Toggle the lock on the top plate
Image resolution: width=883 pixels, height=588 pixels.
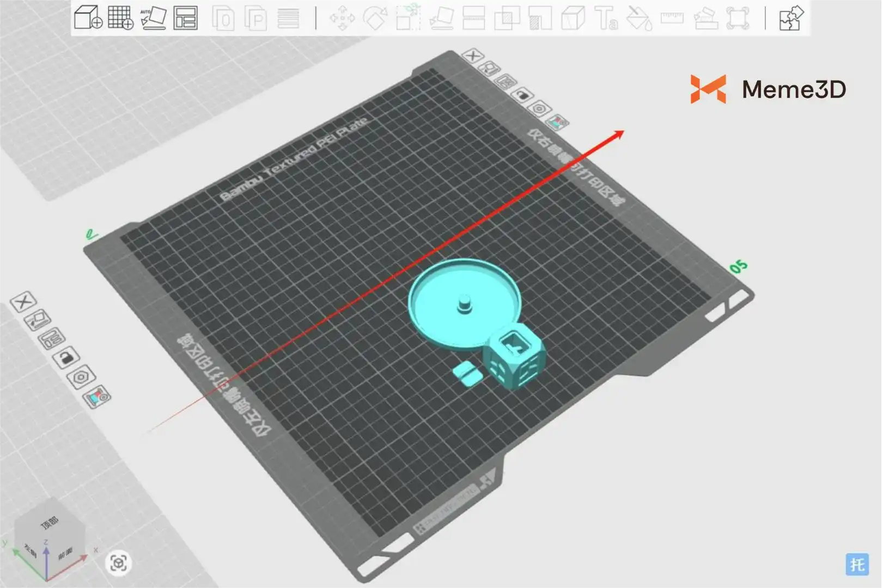522,95
